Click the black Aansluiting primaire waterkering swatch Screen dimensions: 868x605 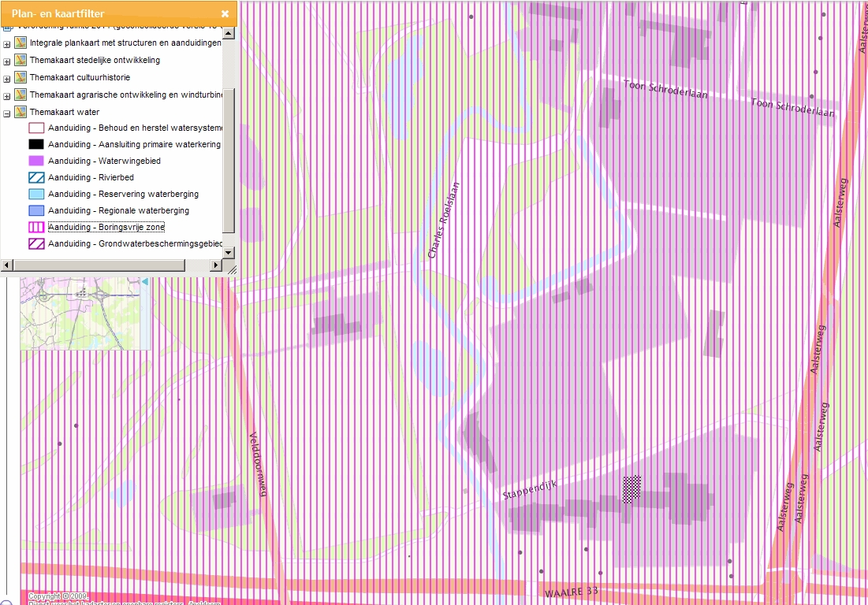point(36,144)
